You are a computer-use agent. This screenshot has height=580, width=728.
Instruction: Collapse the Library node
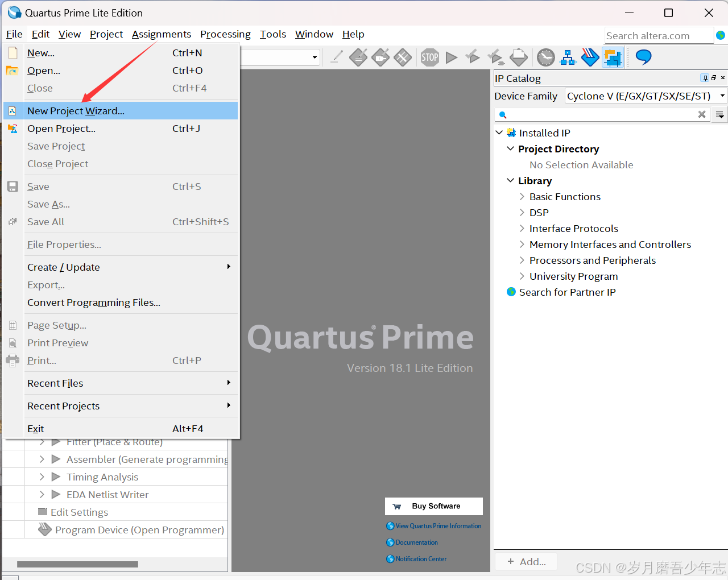point(510,180)
